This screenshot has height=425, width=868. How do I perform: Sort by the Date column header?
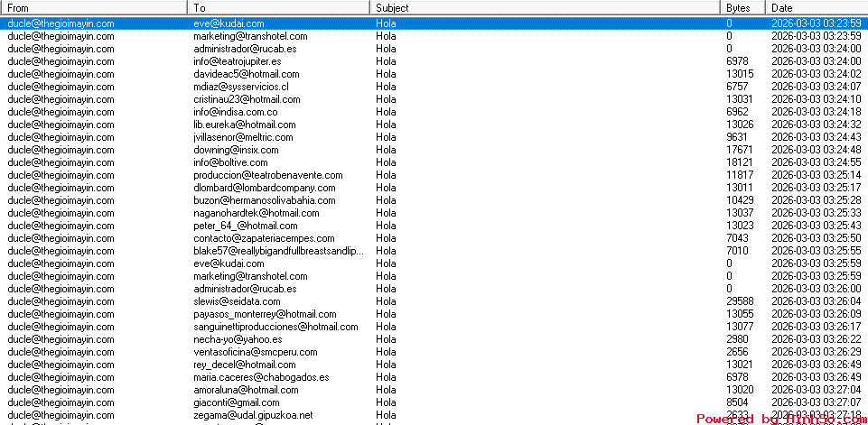(x=817, y=8)
